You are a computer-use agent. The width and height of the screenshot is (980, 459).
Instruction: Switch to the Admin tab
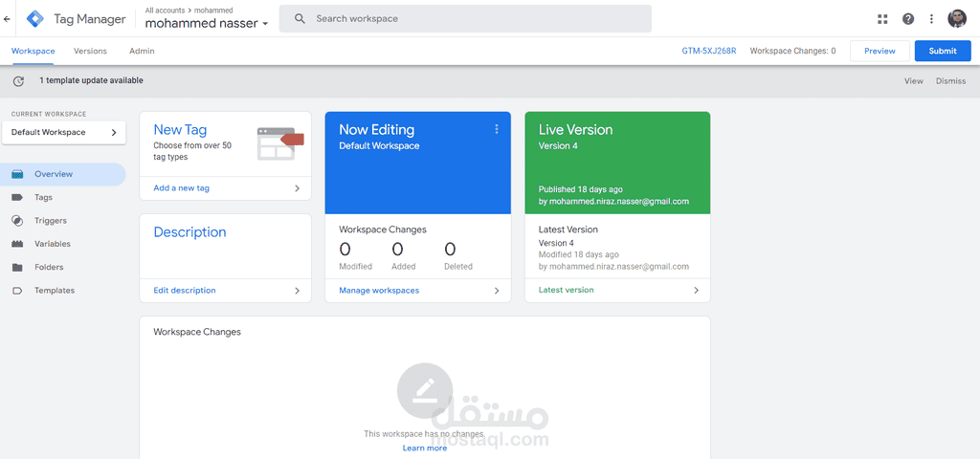pyautogui.click(x=142, y=52)
